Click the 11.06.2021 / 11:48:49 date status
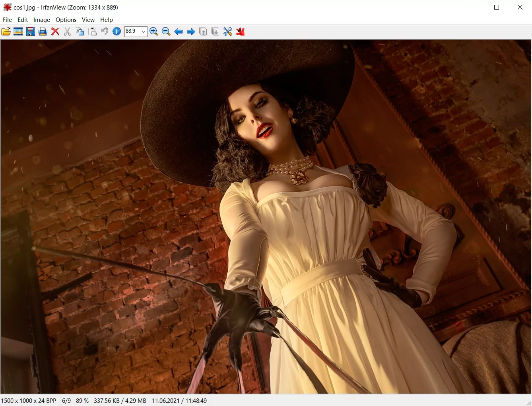Image resolution: width=532 pixels, height=406 pixels. (x=179, y=401)
